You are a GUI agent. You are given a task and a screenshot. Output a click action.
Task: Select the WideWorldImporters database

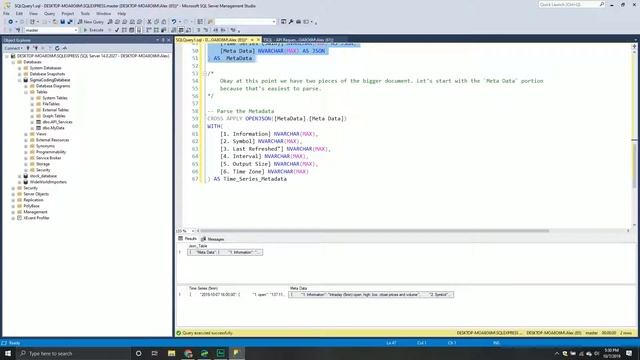click(x=48, y=182)
